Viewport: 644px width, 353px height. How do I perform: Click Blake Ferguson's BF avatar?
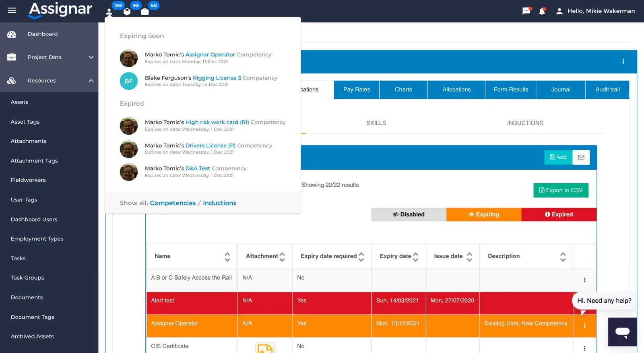129,81
